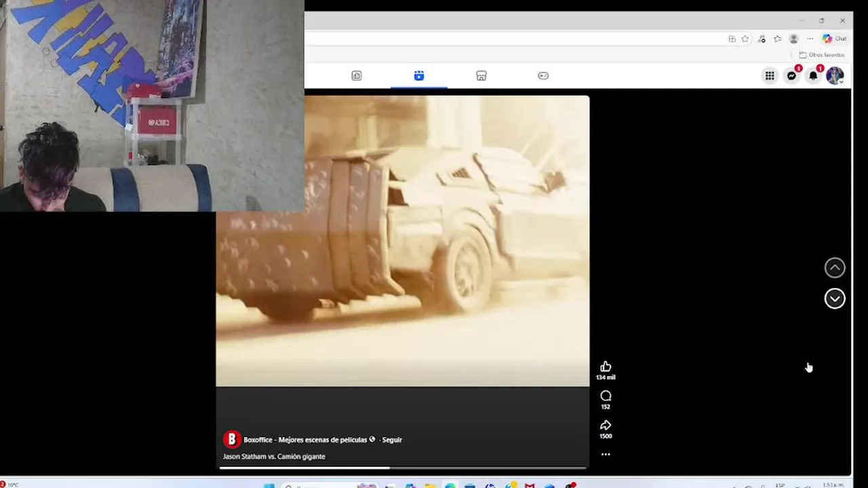Open Copilot Chat button
Viewport: 868px width, 488px height.
834,39
